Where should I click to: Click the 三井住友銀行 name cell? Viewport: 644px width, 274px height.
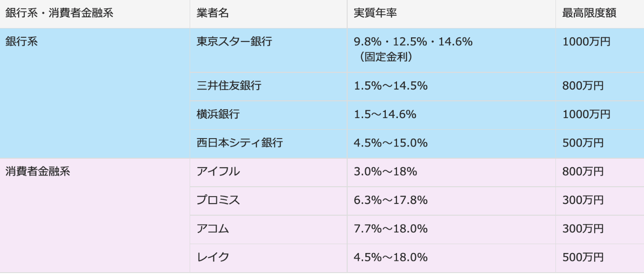pos(229,86)
